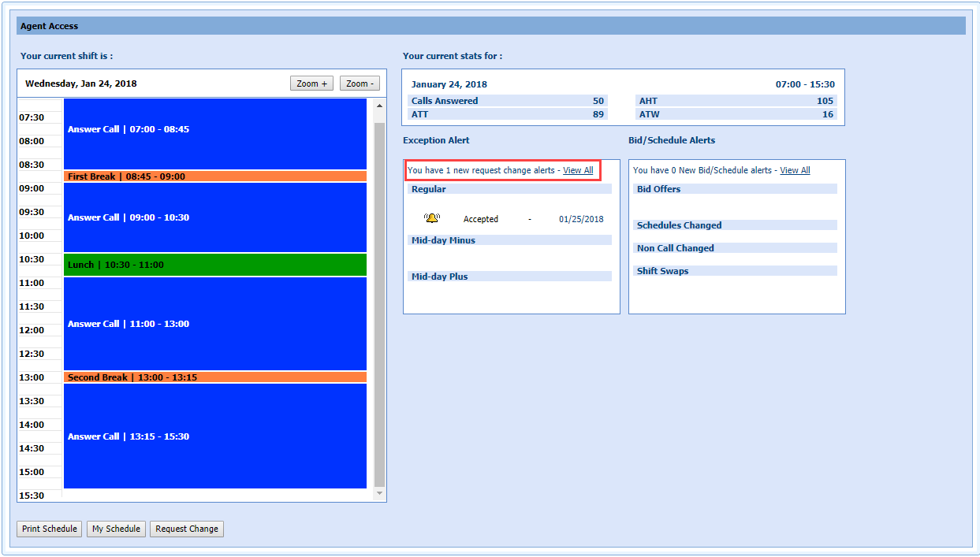This screenshot has width=980, height=557.
Task: Click the Answer Call 11:00 - 13:00 block
Action: [214, 324]
